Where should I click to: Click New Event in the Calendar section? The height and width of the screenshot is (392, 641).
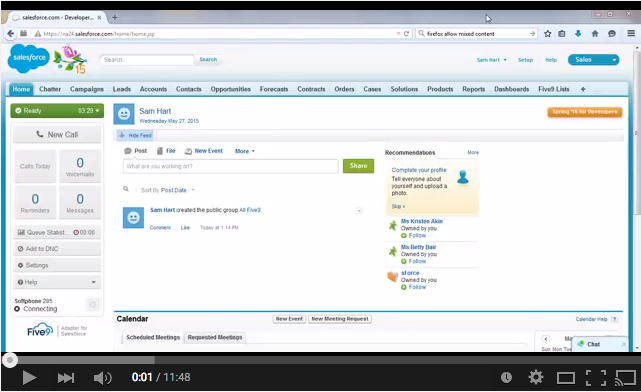pyautogui.click(x=289, y=319)
